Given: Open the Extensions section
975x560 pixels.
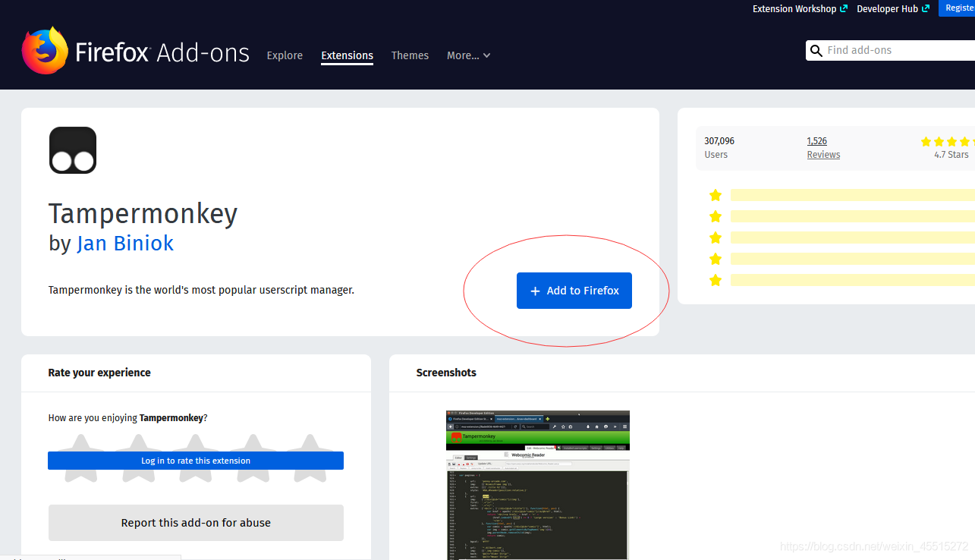Looking at the screenshot, I should (347, 55).
